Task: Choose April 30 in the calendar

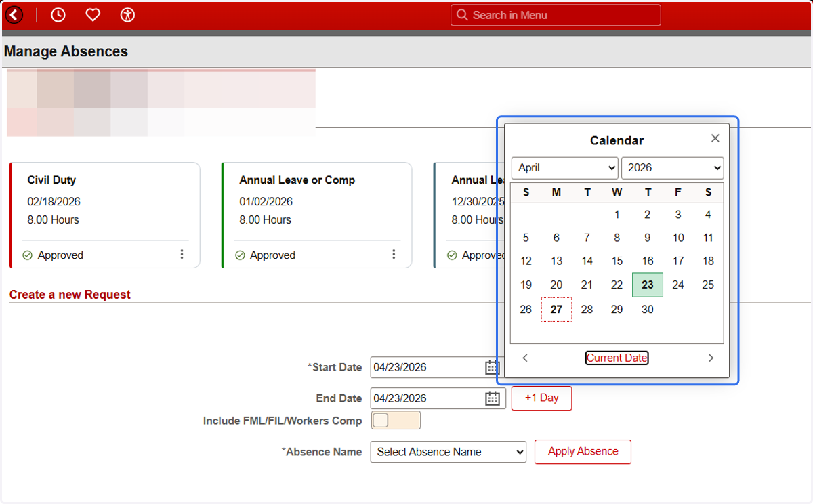Action: [648, 309]
